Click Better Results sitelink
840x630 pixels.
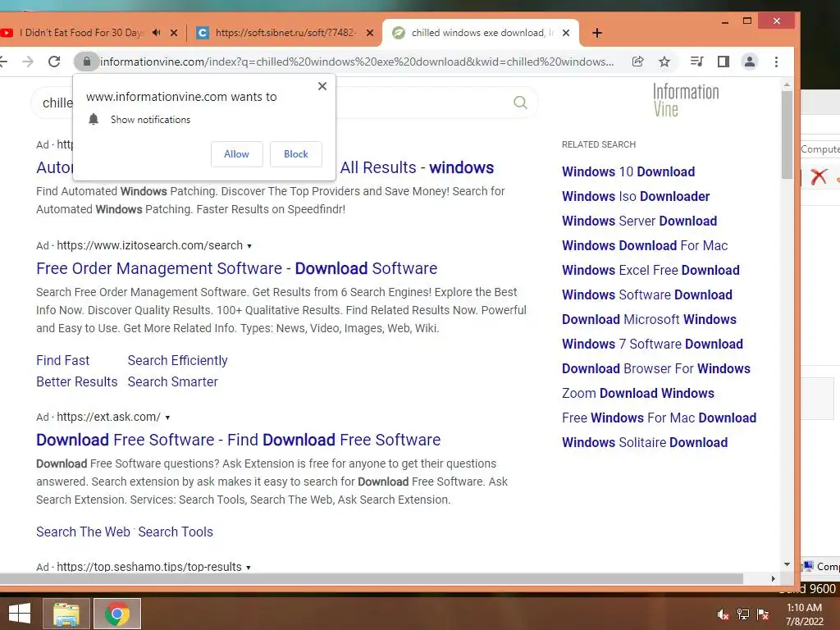76,382
